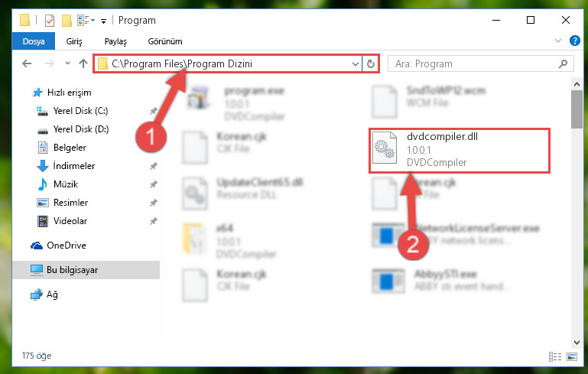Go up one folder level
This screenshot has width=588, height=374.
coord(83,63)
